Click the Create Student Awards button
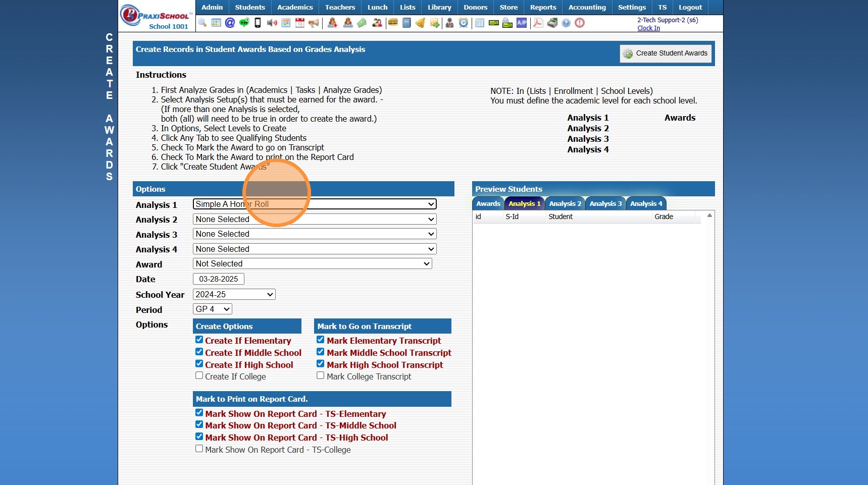868x485 pixels. pyautogui.click(x=666, y=53)
